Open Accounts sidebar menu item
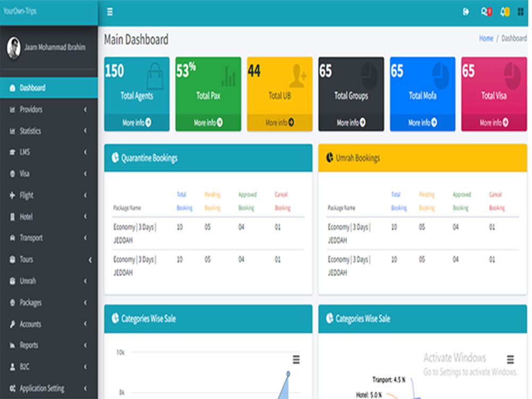 coord(49,324)
